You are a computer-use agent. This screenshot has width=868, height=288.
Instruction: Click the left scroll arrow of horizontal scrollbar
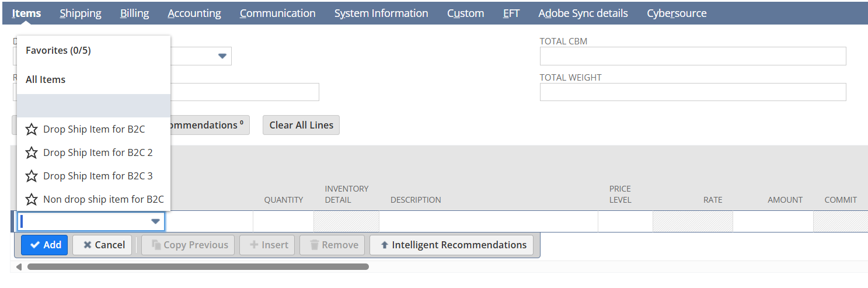coord(19,267)
